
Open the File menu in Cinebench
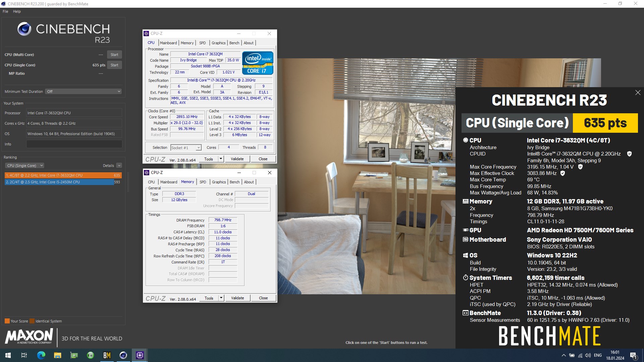pos(5,11)
